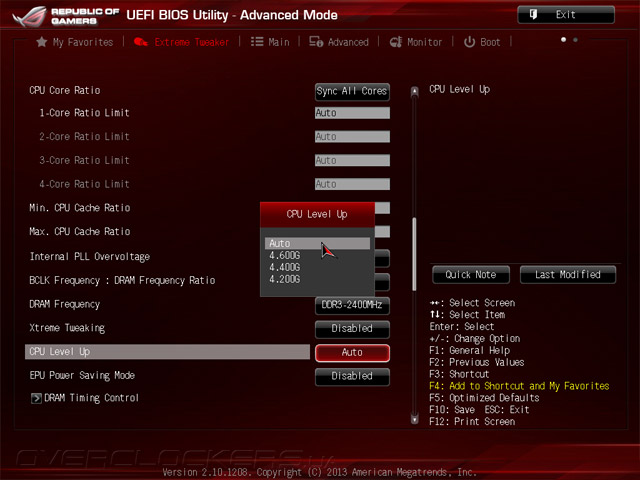The width and height of the screenshot is (640, 480).
Task: Select Auto in CPU Level Up popup
Action: [317, 244]
